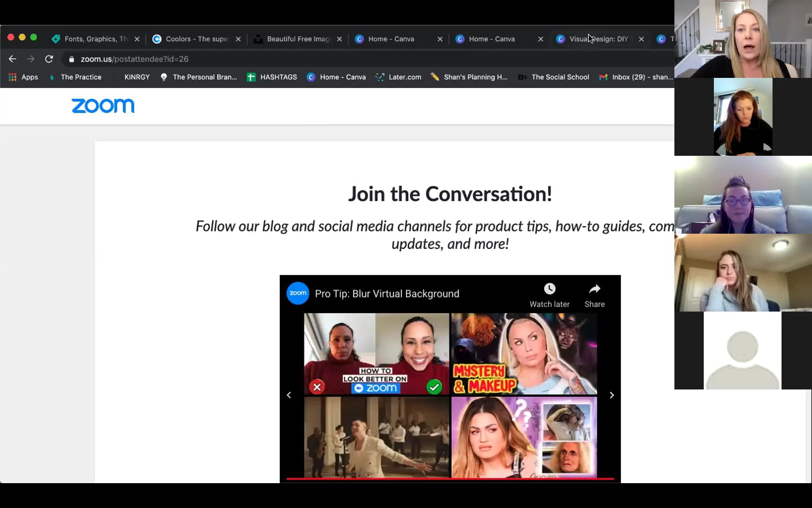Click the lock icon in the address bar
The image size is (812, 508).
72,59
